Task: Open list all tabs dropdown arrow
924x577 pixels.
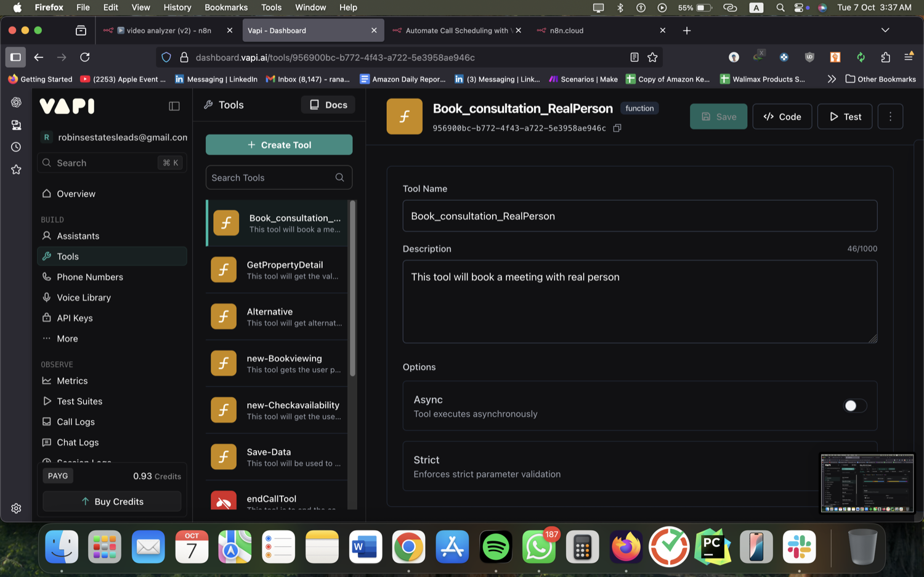Action: pyautogui.click(x=885, y=30)
